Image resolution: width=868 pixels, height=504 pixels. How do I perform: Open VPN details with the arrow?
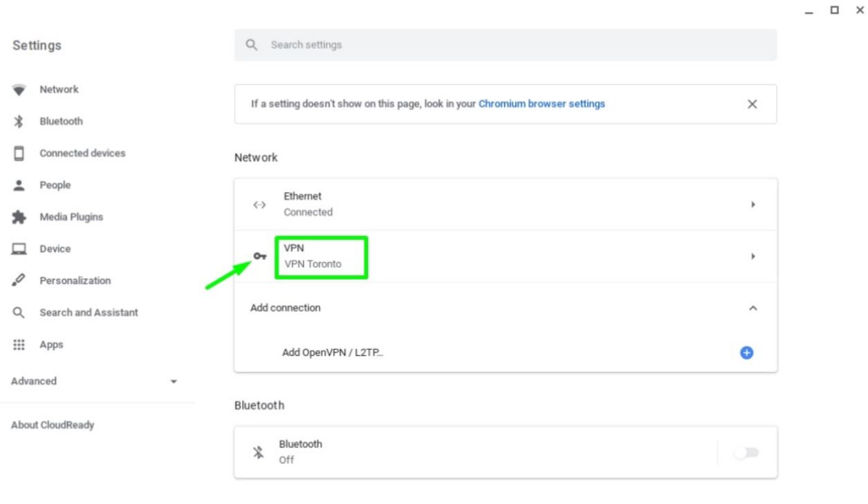tap(753, 256)
